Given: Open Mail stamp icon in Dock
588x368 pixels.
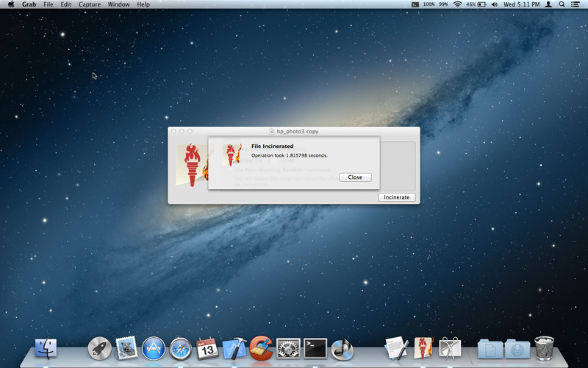Looking at the screenshot, I should pyautogui.click(x=126, y=347).
